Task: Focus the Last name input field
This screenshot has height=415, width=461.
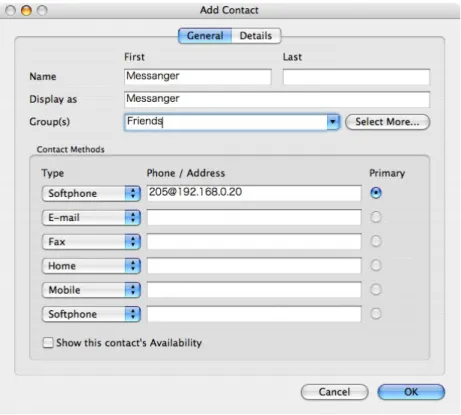Action: [x=356, y=77]
